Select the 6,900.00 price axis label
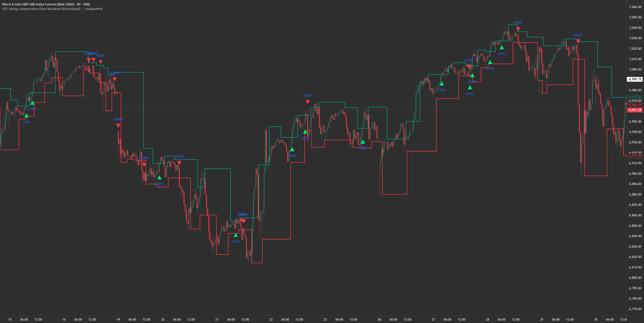Viewport: 644px width, 323px height. (x=635, y=173)
